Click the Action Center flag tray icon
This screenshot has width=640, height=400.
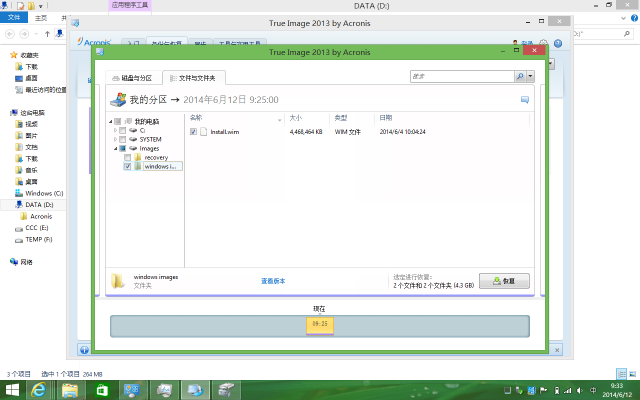click(x=543, y=391)
